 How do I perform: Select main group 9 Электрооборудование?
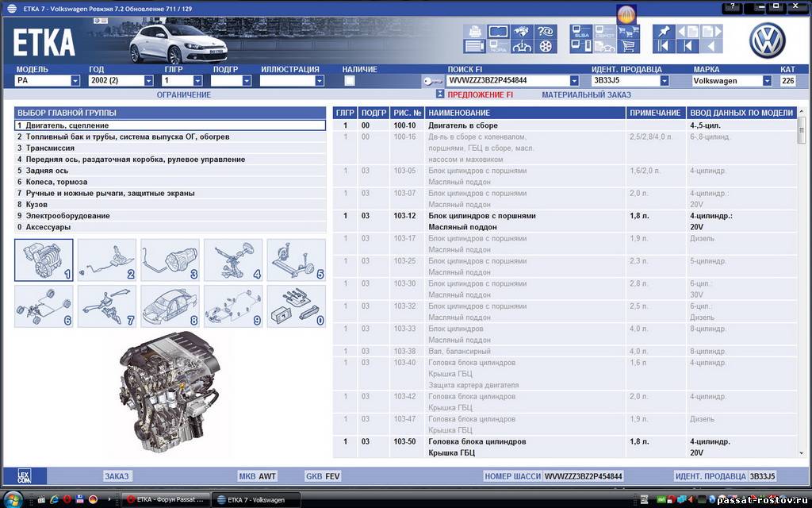pyautogui.click(x=170, y=216)
